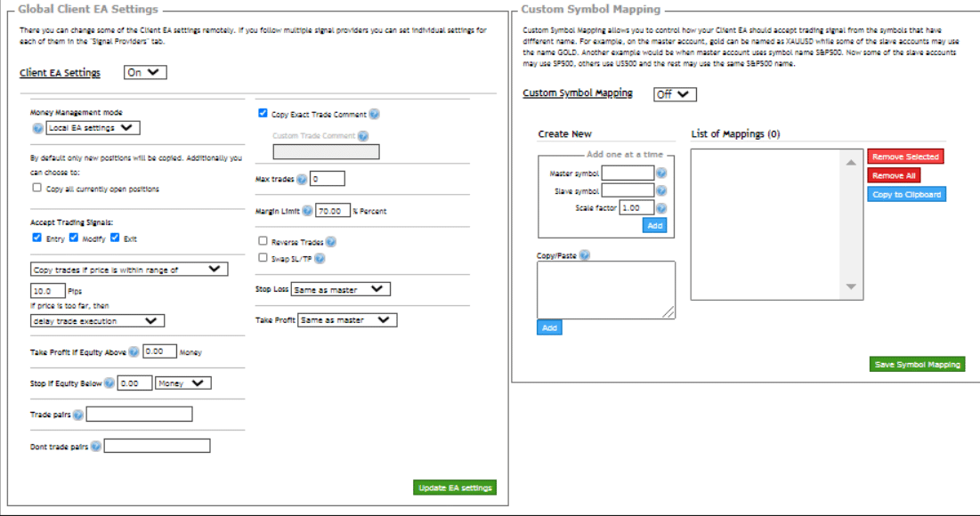Image resolution: width=980 pixels, height=516 pixels.
Task: Click the Max trades input field
Action: coord(328,179)
